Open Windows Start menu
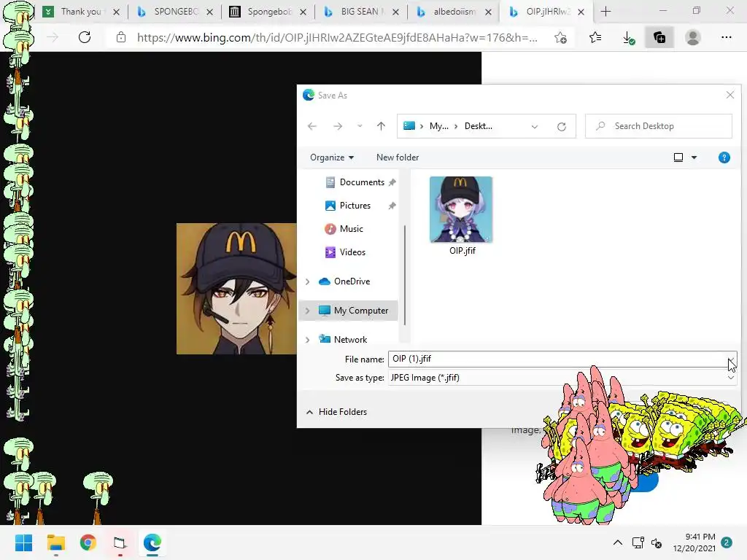The image size is (747, 560). point(24,542)
